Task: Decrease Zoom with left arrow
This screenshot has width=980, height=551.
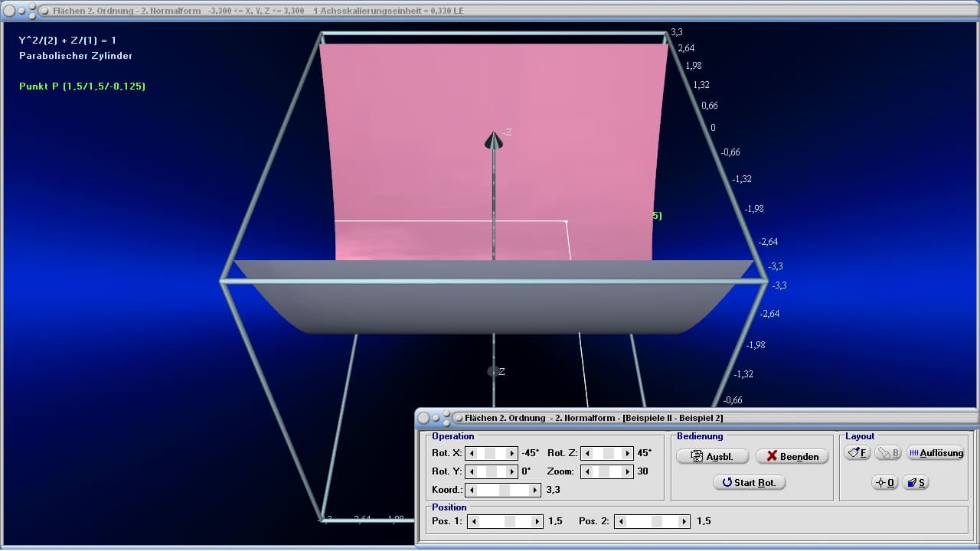Action: click(586, 471)
